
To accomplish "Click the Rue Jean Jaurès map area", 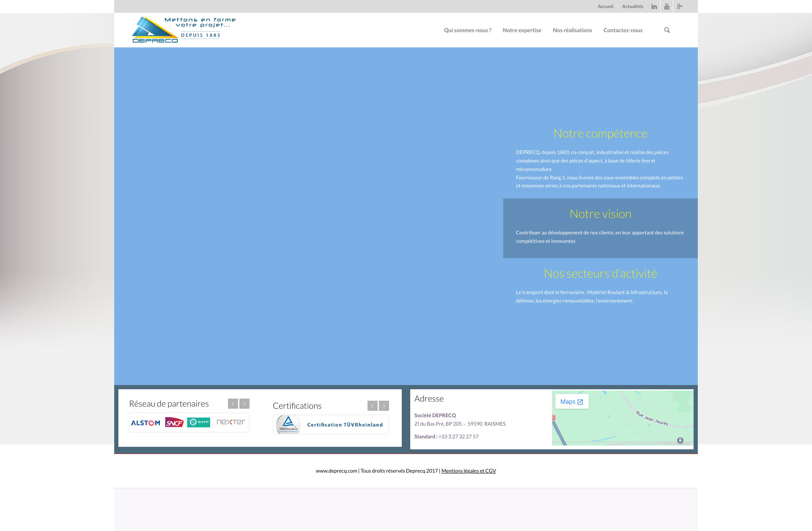I will (x=652, y=418).
